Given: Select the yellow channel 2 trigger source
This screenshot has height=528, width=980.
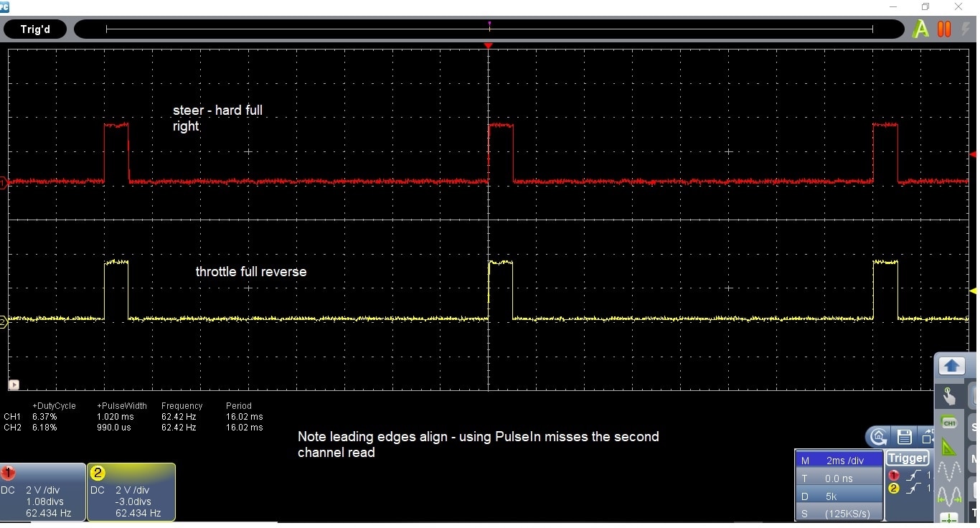Looking at the screenshot, I should tap(894, 489).
